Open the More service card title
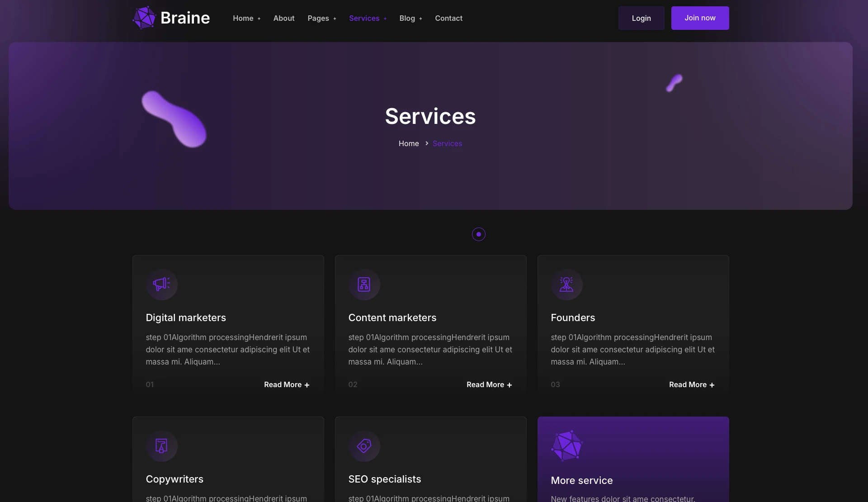Image resolution: width=868 pixels, height=502 pixels. 582,480
